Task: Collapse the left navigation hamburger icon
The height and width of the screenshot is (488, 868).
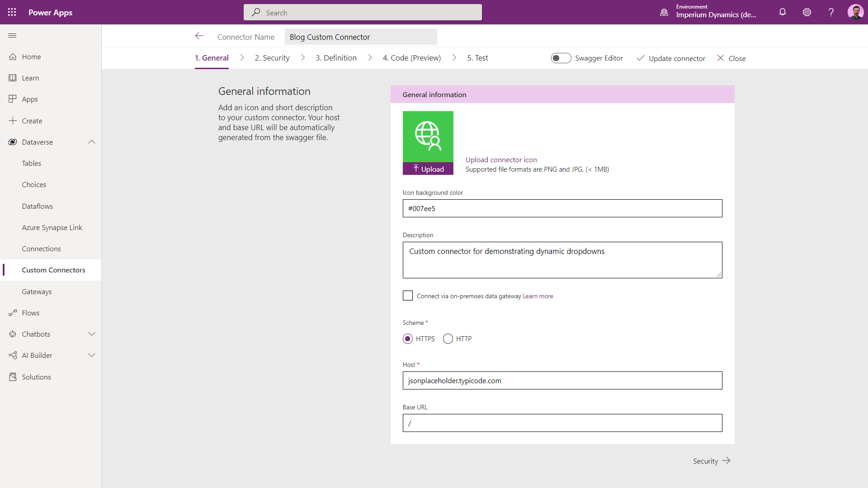Action: tap(12, 36)
